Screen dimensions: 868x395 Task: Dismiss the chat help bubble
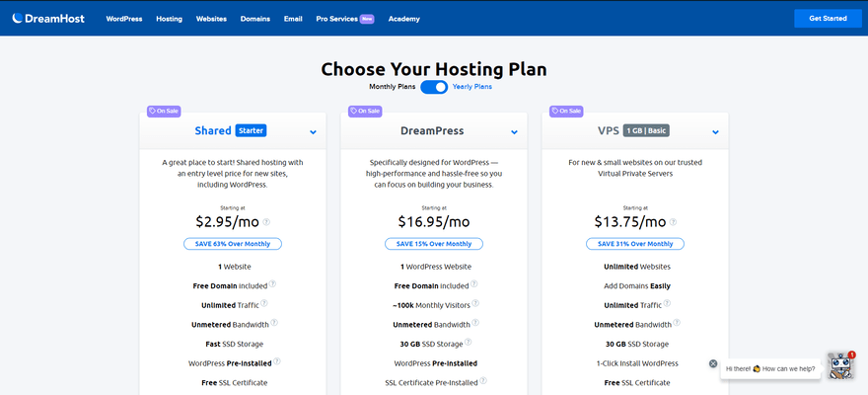[713, 364]
